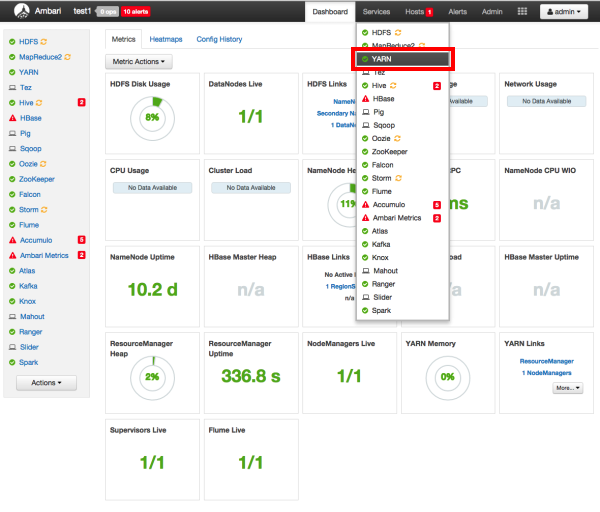Screen dimensions: 600x512
Task: Switch to the Metrics tab
Action: (x=123, y=39)
